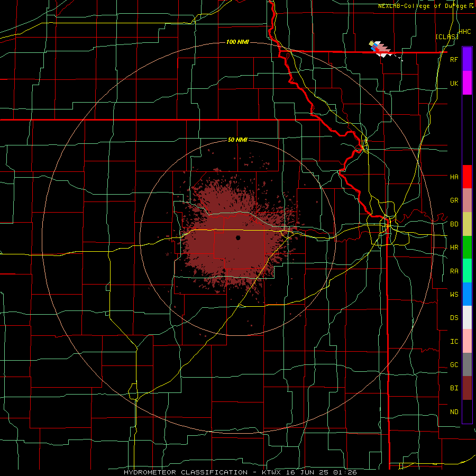Click the "01:26" timestamp text
The height and width of the screenshot is (476, 476).
click(346, 472)
